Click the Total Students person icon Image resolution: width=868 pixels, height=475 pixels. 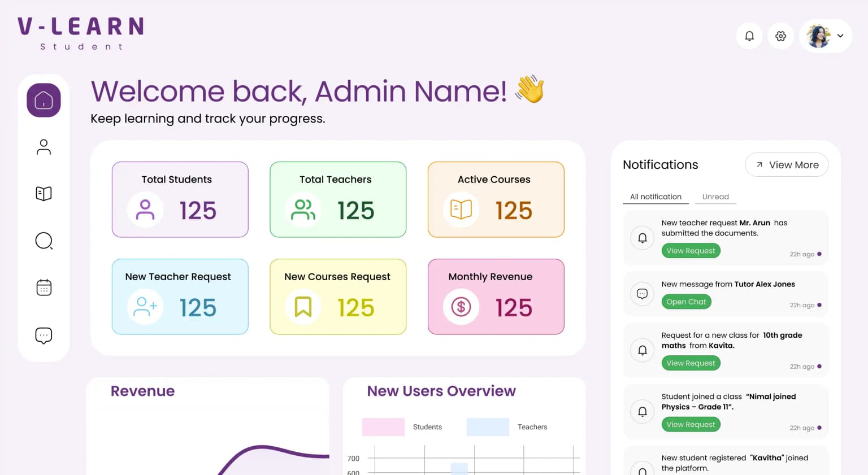point(145,210)
